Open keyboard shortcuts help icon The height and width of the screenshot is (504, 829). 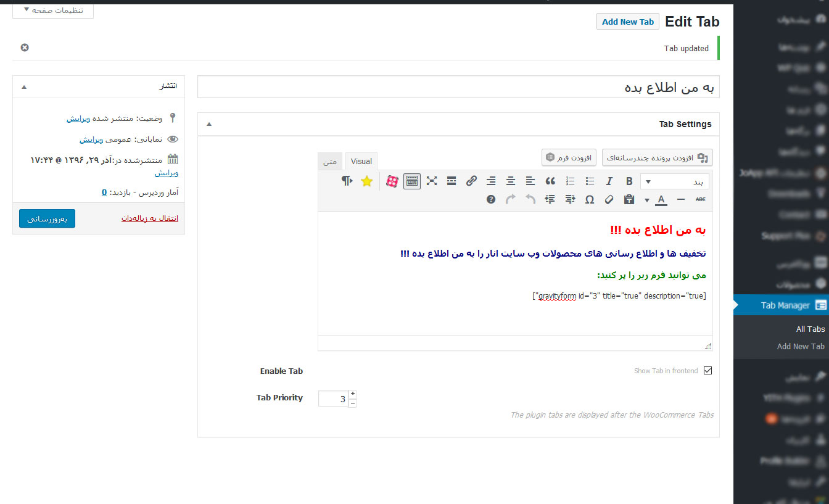click(x=491, y=199)
